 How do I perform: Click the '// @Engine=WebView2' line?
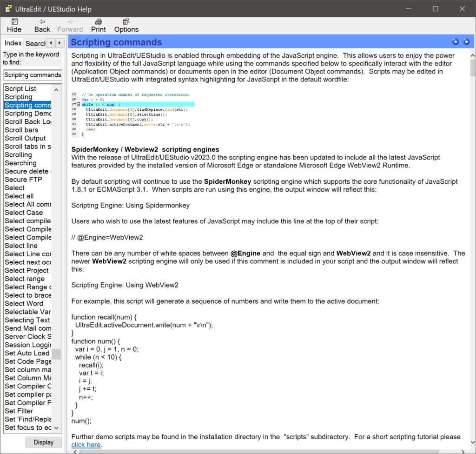[x=107, y=237]
